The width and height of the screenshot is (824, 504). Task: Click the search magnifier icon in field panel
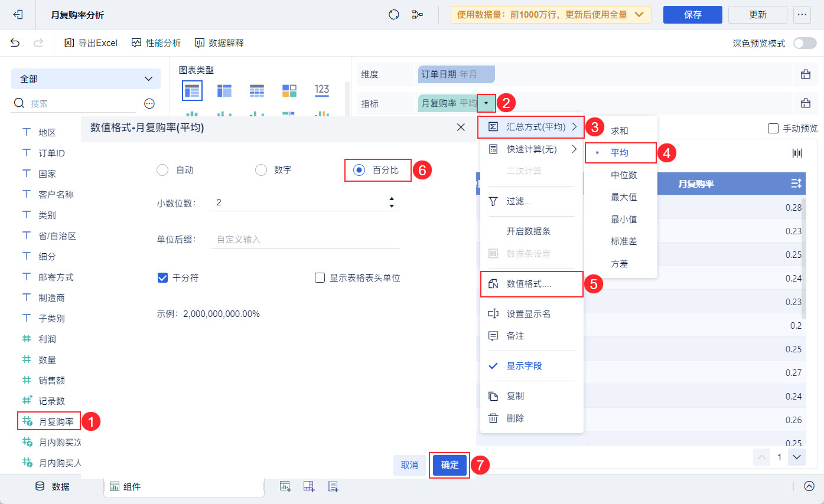(19, 103)
